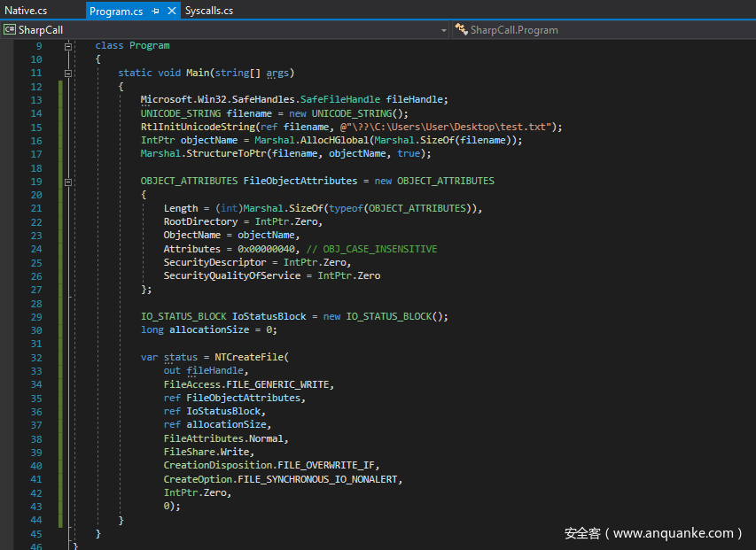
Task: Click the SafeFileHandle type name
Action: (339, 100)
